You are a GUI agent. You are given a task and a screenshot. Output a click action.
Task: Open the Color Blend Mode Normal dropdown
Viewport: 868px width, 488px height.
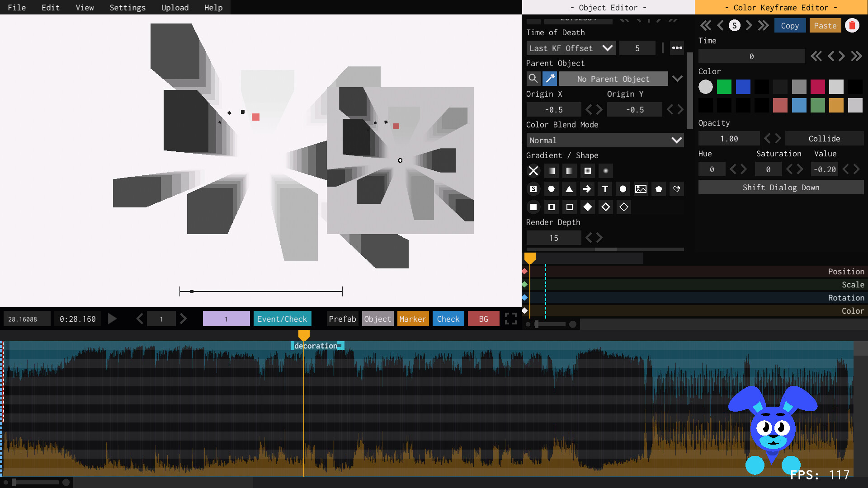[x=605, y=141]
